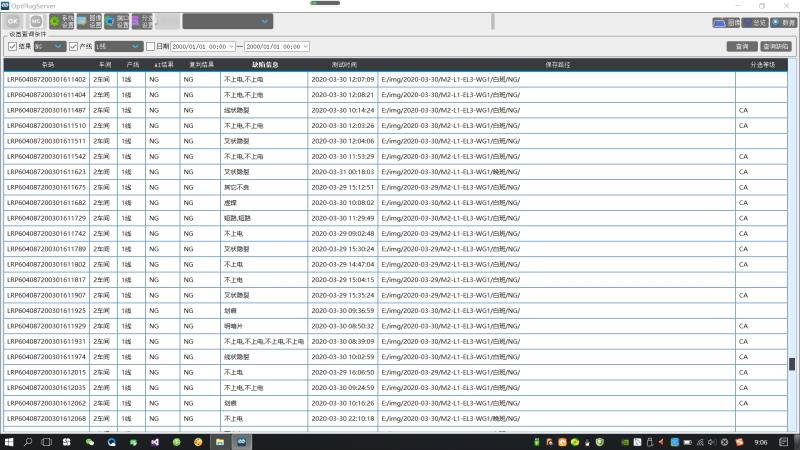Click test time 2020-03-29 15:12:51 cell
This screenshot has width=800, height=450.
tap(343, 187)
